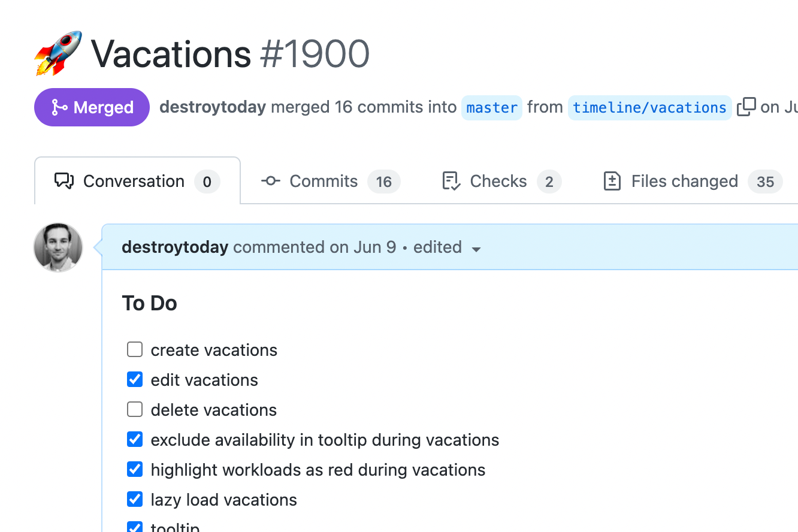
Task: Open destroytoday link in comment header
Action: click(175, 247)
